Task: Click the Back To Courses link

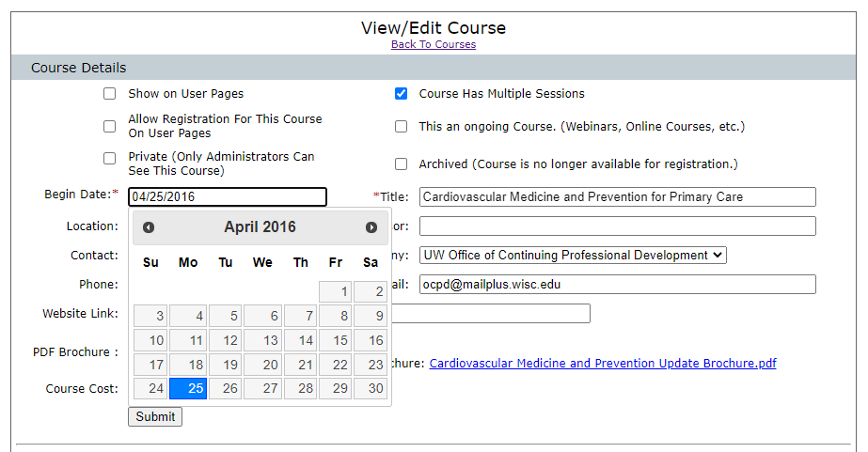Action: (x=434, y=44)
